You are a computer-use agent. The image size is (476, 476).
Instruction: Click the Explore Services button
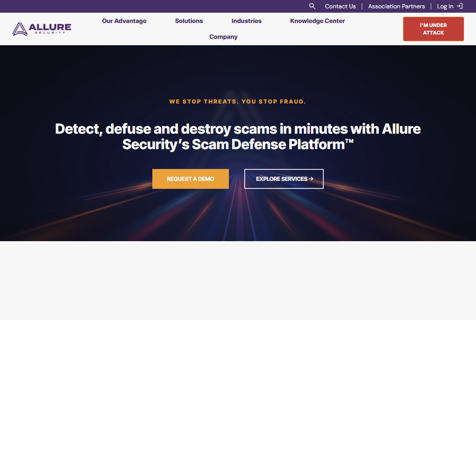click(x=284, y=179)
